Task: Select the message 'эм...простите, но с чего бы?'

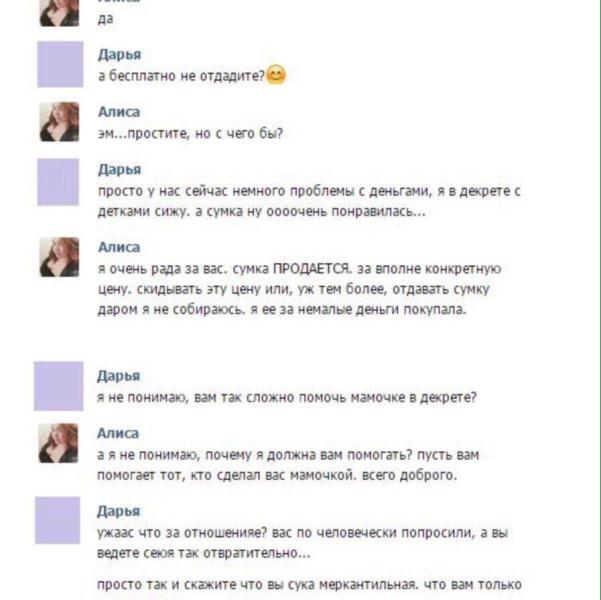Action: (190, 133)
